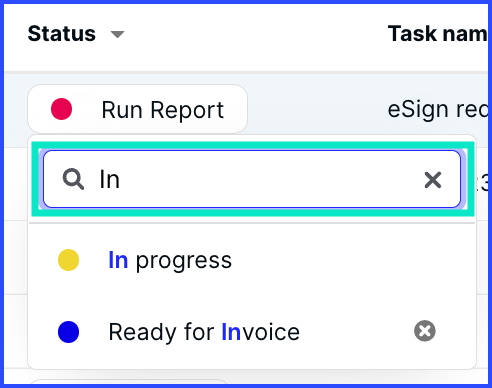Focus the status search input containing "In"
The width and height of the screenshot is (492, 388).
coord(252,179)
